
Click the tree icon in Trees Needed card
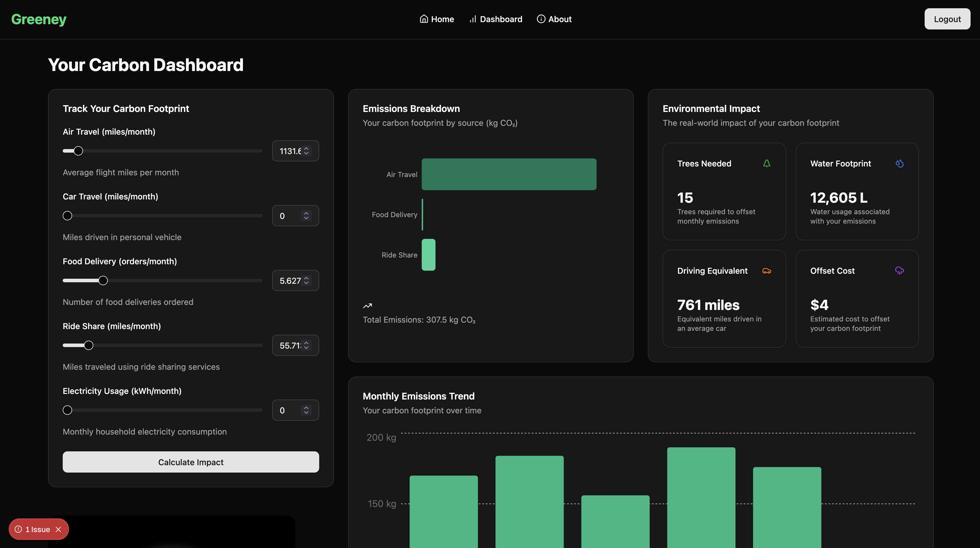(767, 163)
